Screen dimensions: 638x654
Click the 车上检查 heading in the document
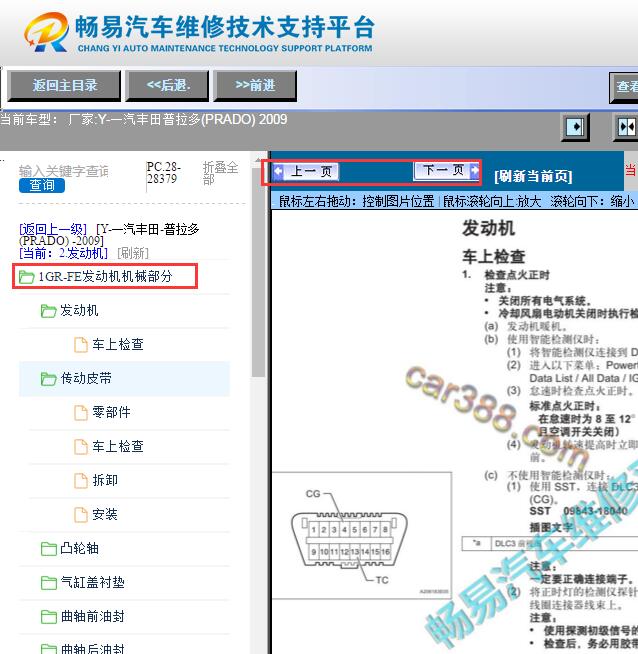pyautogui.click(x=493, y=256)
